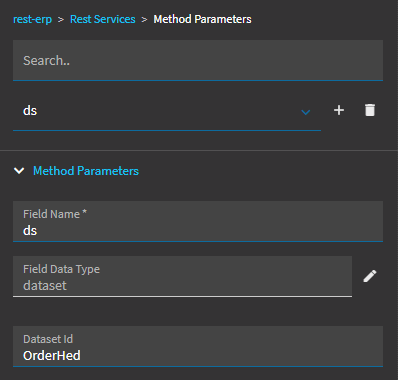
Task: Click the Method Parameters section heading
Action: [86, 171]
